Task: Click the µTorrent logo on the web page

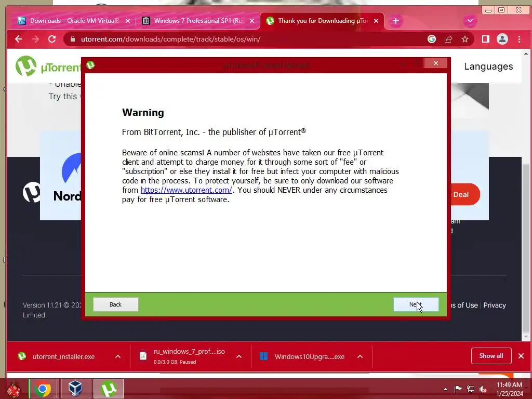Action: tap(47, 66)
